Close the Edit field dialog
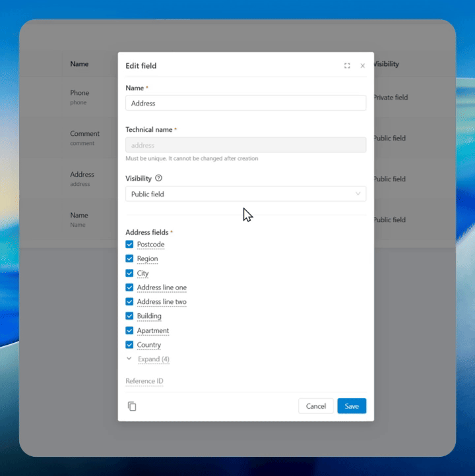Image resolution: width=475 pixels, height=476 pixels. pos(362,65)
